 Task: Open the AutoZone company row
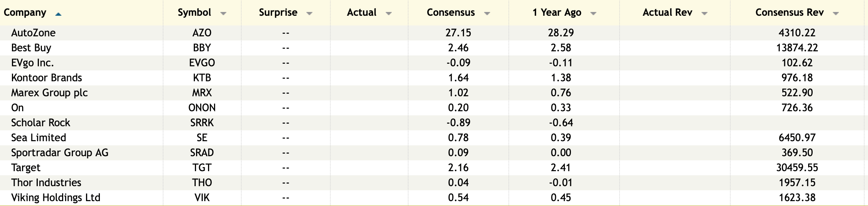pyautogui.click(x=33, y=33)
